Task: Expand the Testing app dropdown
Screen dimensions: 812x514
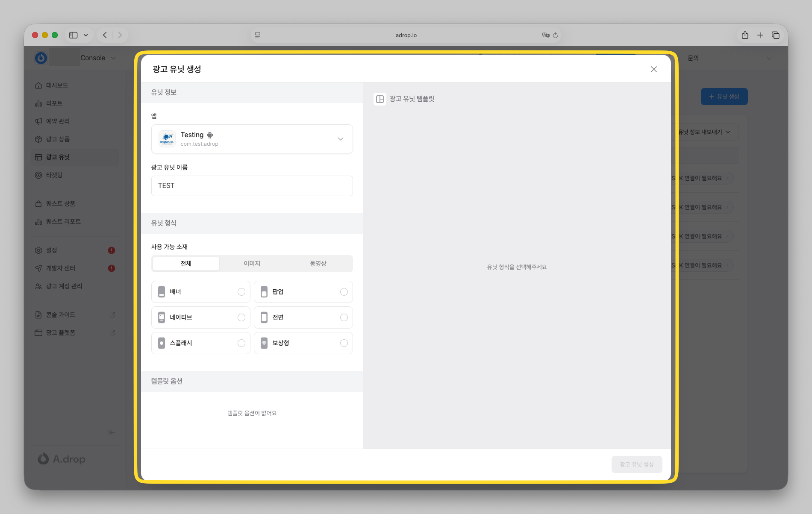Action: pos(340,139)
